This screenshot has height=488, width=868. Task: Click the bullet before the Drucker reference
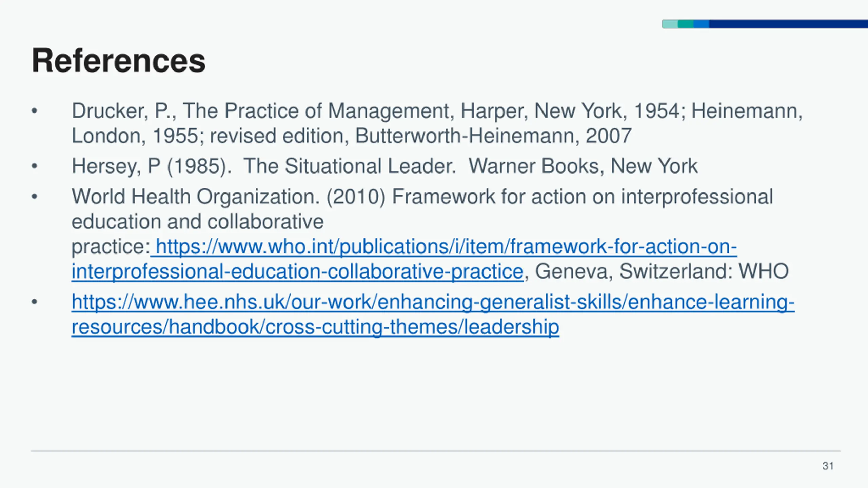tap(34, 111)
